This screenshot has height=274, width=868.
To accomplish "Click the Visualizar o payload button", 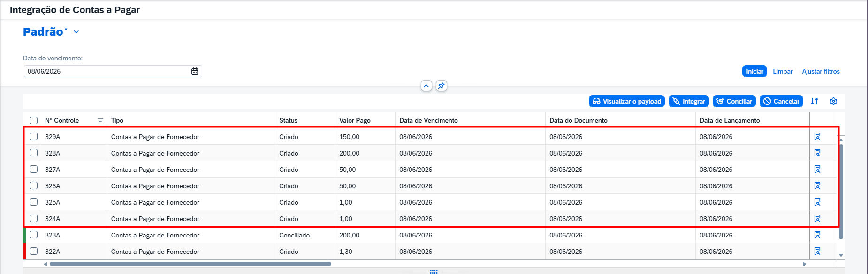I will pos(627,101).
